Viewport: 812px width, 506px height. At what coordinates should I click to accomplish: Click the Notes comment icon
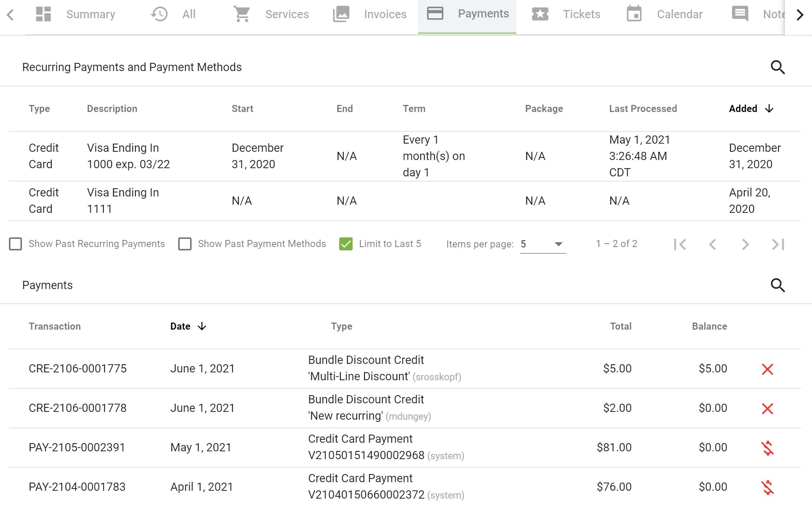740,14
